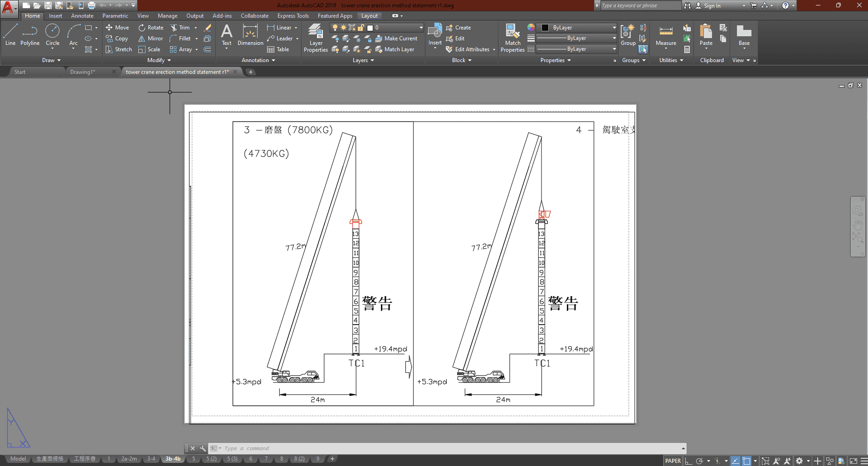Image resolution: width=868 pixels, height=466 pixels.
Task: Switch to the Annotate ribbon tab
Action: [x=82, y=16]
